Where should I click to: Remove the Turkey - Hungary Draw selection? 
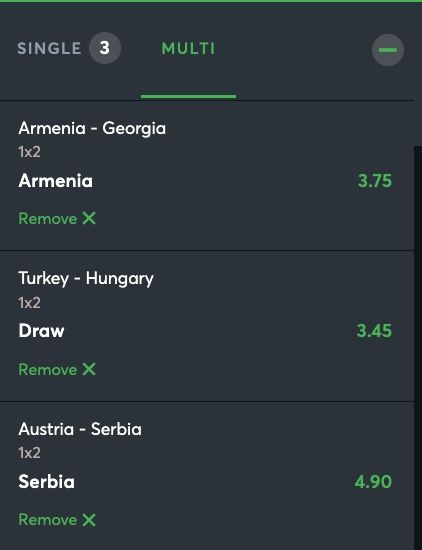click(57, 369)
